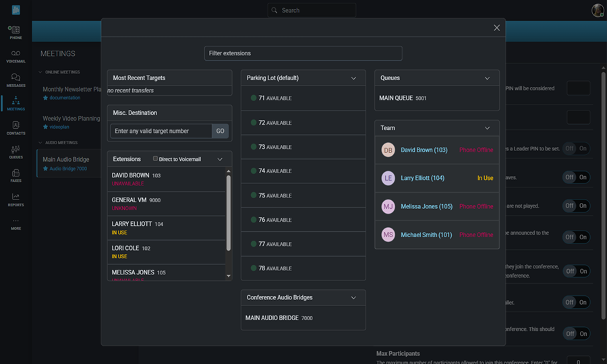Collapse the Queues panel
607x364 pixels.
(487, 78)
